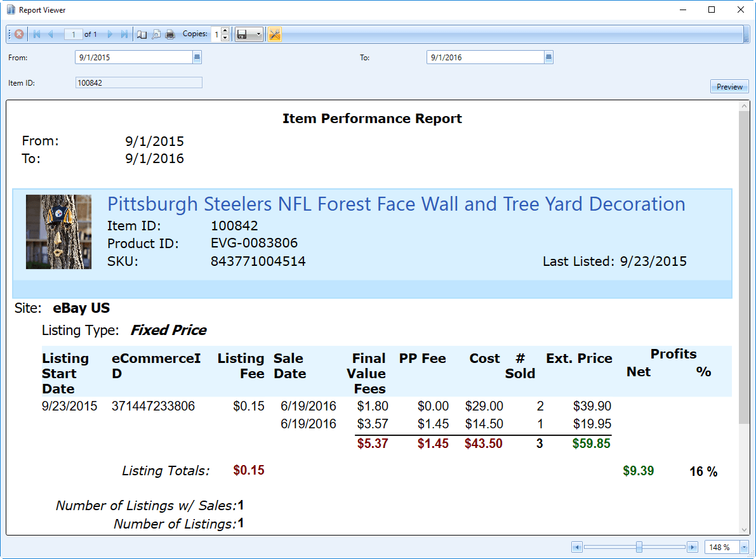Go to previous page arrow
756x559 pixels.
[x=51, y=34]
